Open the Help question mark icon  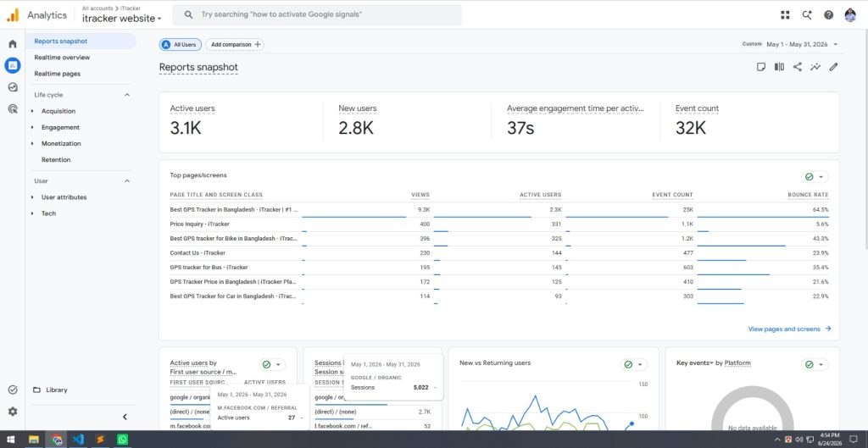(x=828, y=15)
